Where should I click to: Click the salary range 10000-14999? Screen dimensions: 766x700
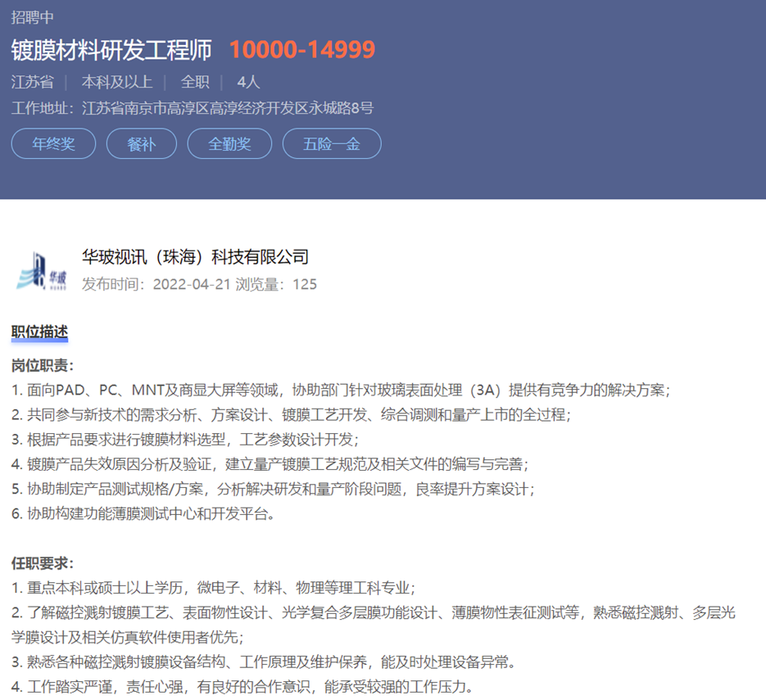(302, 49)
